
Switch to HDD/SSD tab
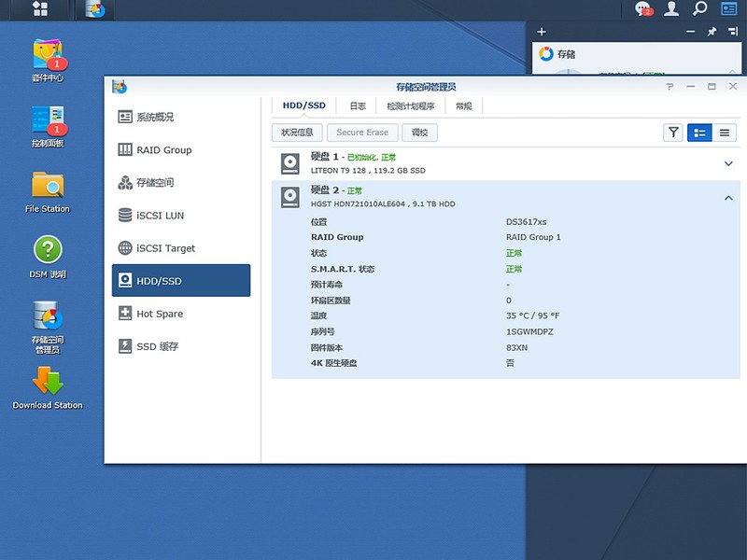304,105
